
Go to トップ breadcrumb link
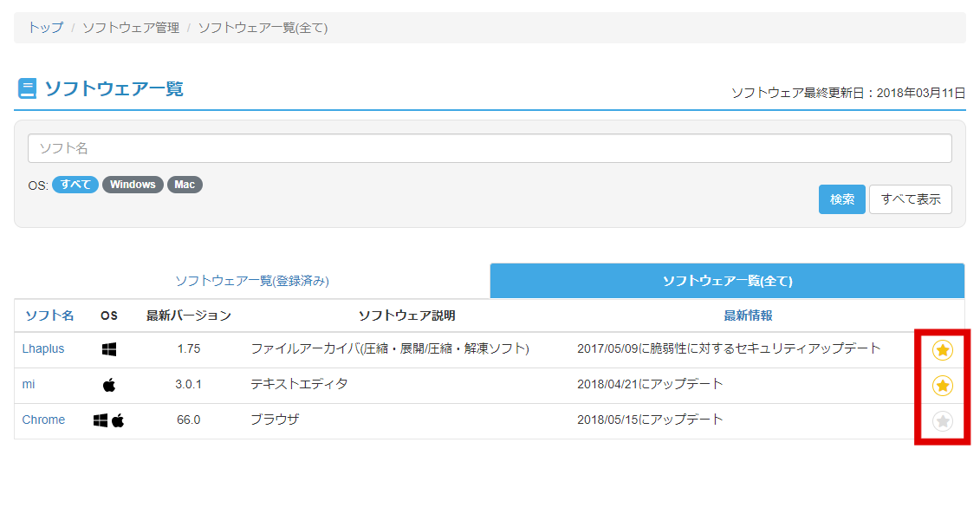pyautogui.click(x=45, y=28)
